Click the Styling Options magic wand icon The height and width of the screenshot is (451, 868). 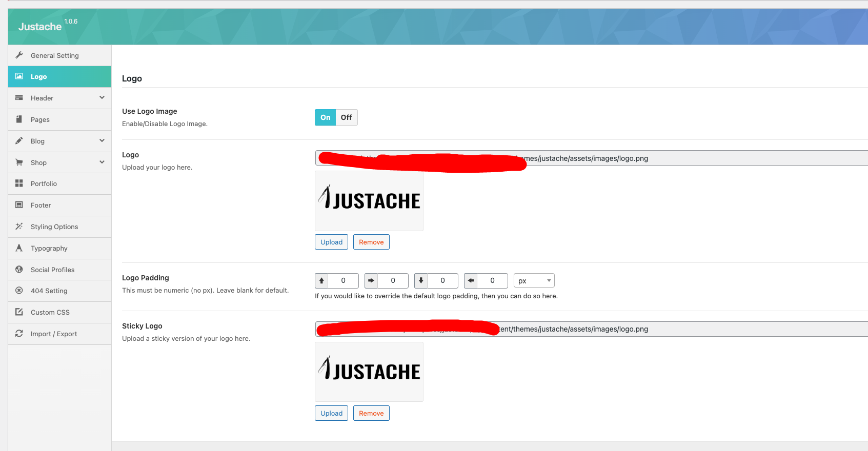(19, 227)
